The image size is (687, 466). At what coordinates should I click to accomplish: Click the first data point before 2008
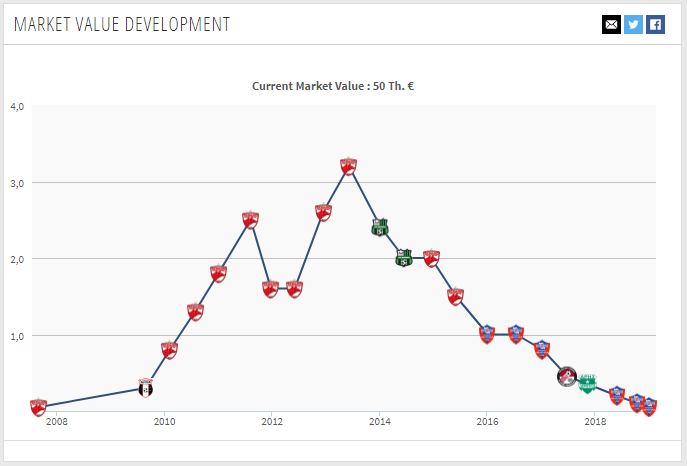coord(38,407)
